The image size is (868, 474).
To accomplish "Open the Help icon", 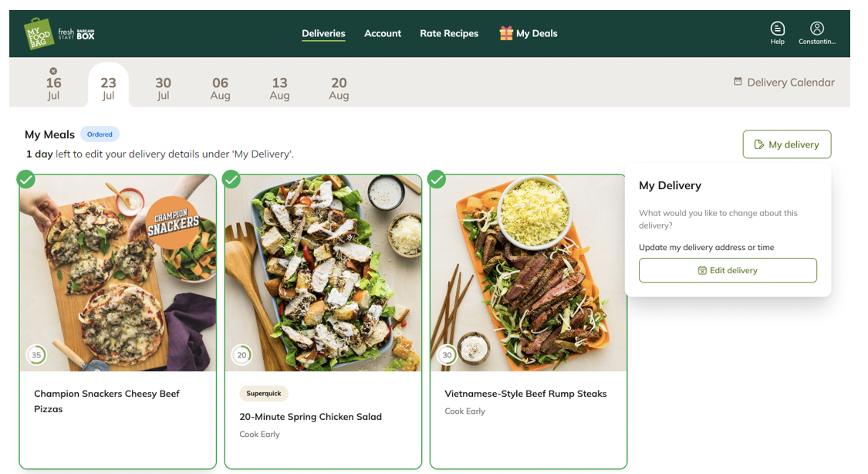I will pyautogui.click(x=777, y=33).
